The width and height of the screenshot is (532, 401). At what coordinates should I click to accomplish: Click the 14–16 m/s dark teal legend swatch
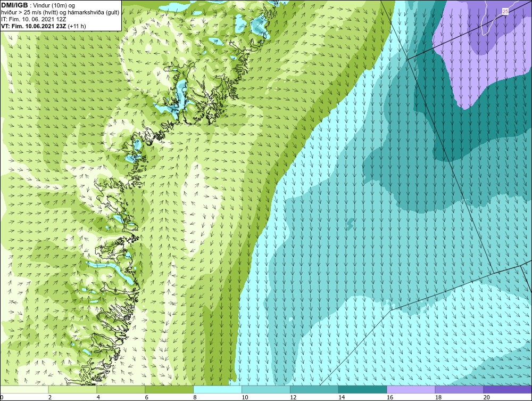[x=362, y=389]
